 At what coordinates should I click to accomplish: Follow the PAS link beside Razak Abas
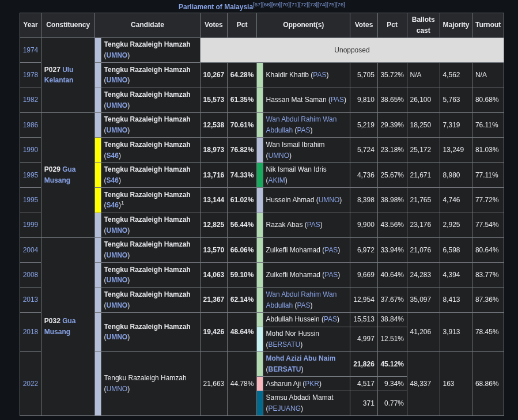point(313,225)
